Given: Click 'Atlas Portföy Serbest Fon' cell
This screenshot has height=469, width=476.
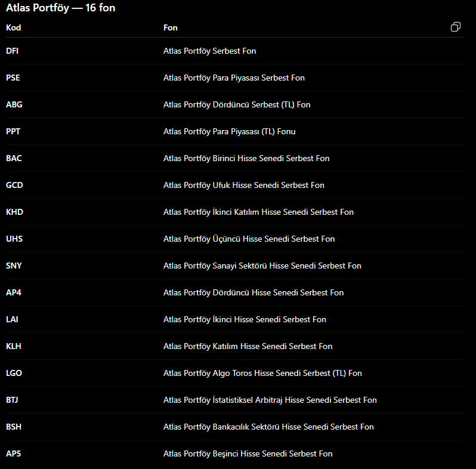Looking at the screenshot, I should click(x=210, y=51).
